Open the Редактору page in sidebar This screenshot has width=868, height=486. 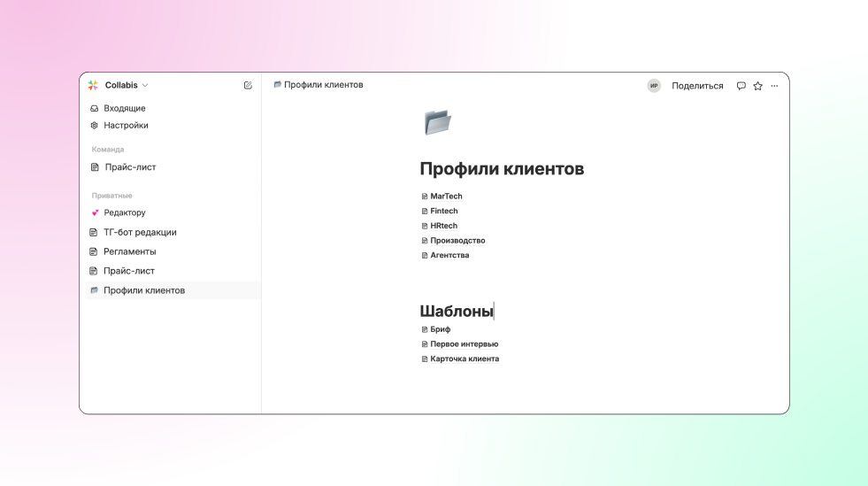pos(124,212)
